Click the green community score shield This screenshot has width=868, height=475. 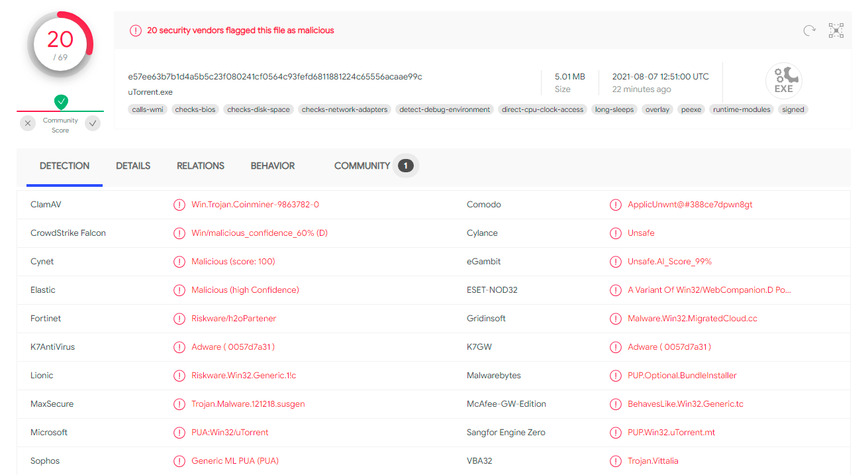coord(61,102)
